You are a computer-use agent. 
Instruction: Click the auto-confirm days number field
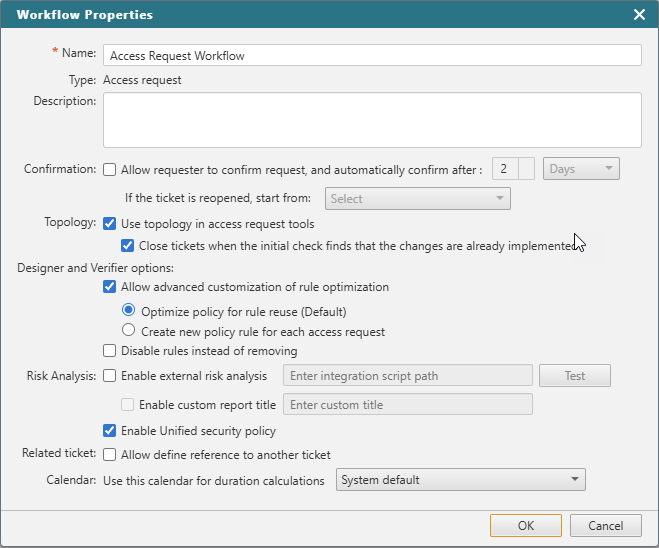[506, 169]
